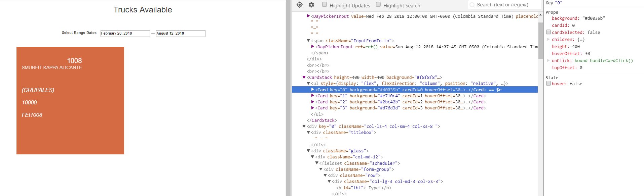Image resolution: width=644 pixels, height=196 pixels.
Task: Collapse the ul style flex node
Action: tap(308, 83)
